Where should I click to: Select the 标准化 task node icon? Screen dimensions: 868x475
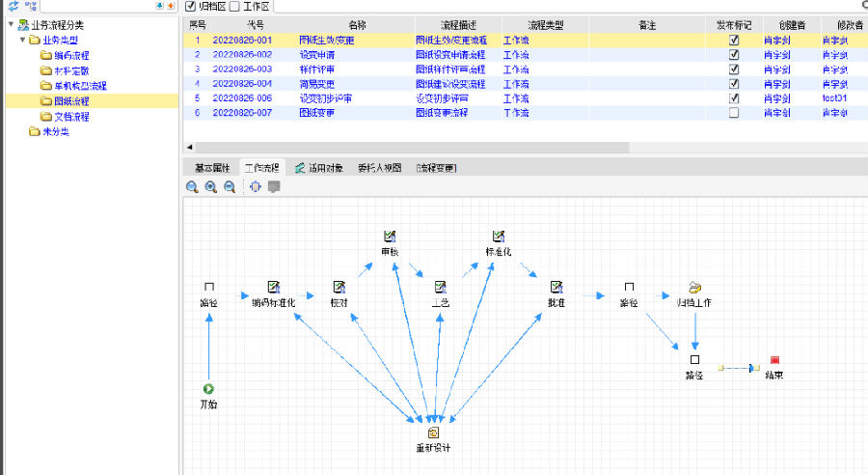499,237
